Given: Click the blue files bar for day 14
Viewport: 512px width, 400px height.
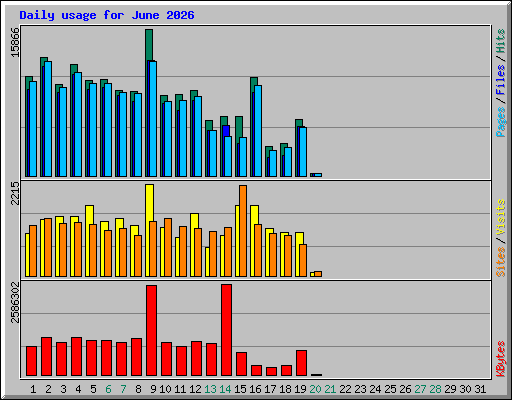Looking at the screenshot, I should click(x=226, y=131).
